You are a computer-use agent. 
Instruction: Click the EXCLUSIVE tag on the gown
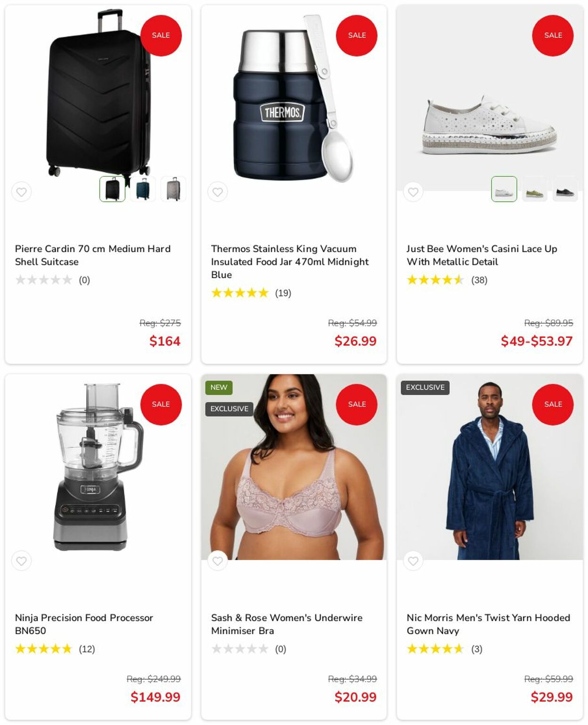425,387
